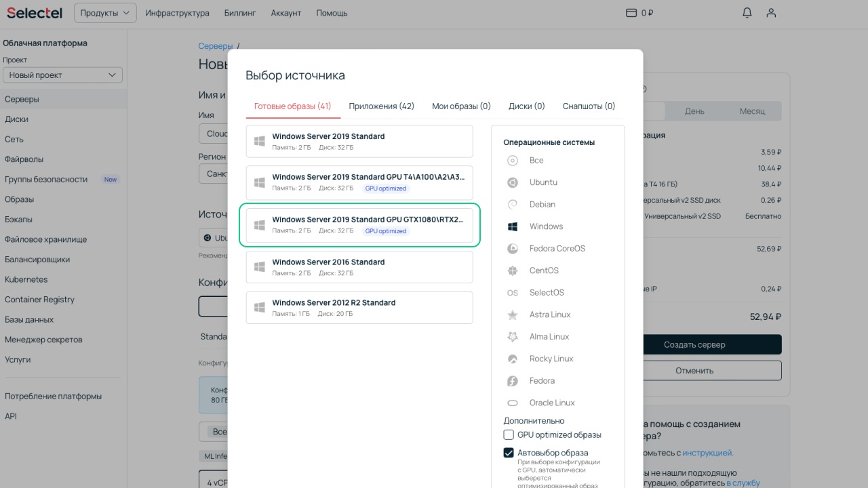Select the Ubuntu operating system icon
This screenshot has width=868, height=488.
pos(513,182)
